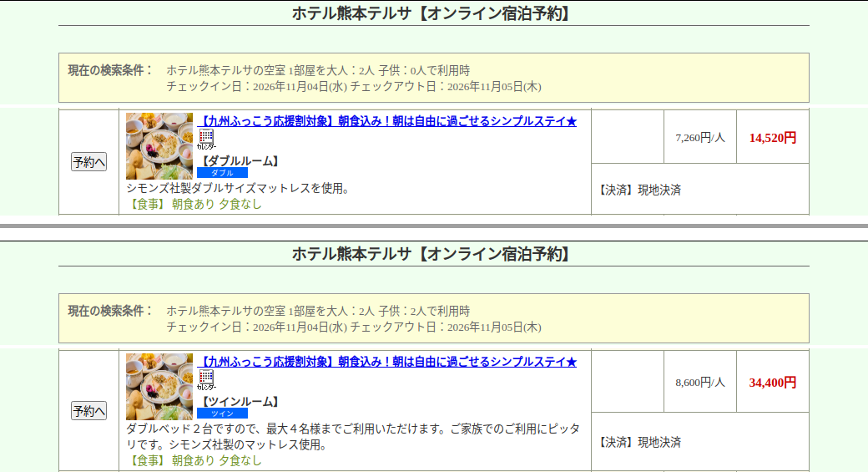Open calendar icon in twin room plan
Viewport: 868px width, 472px height.
click(206, 379)
